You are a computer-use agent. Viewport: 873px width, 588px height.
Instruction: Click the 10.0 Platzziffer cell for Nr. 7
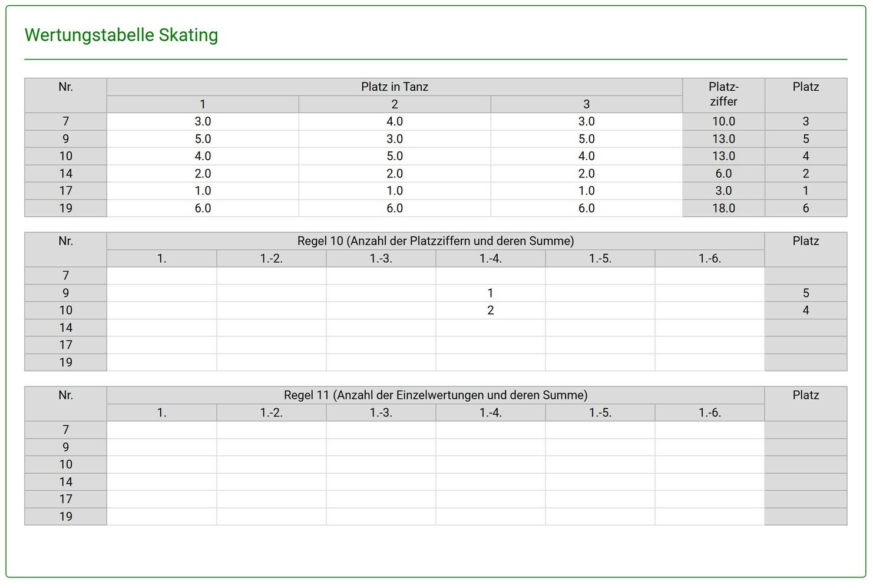pos(723,121)
